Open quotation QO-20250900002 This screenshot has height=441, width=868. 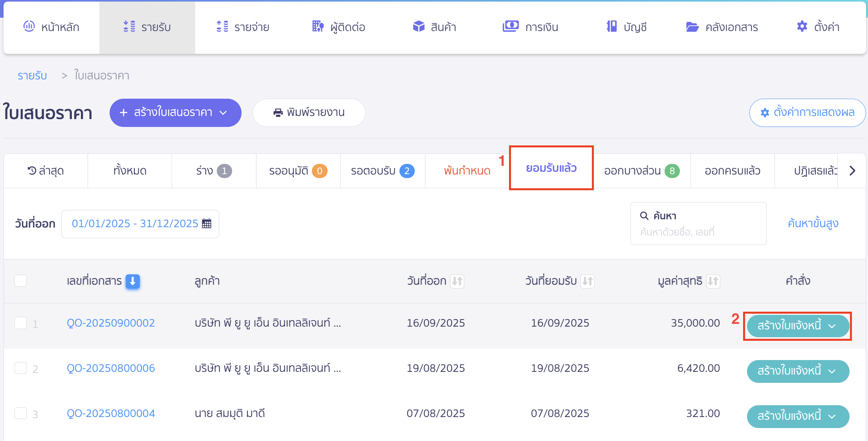point(111,323)
